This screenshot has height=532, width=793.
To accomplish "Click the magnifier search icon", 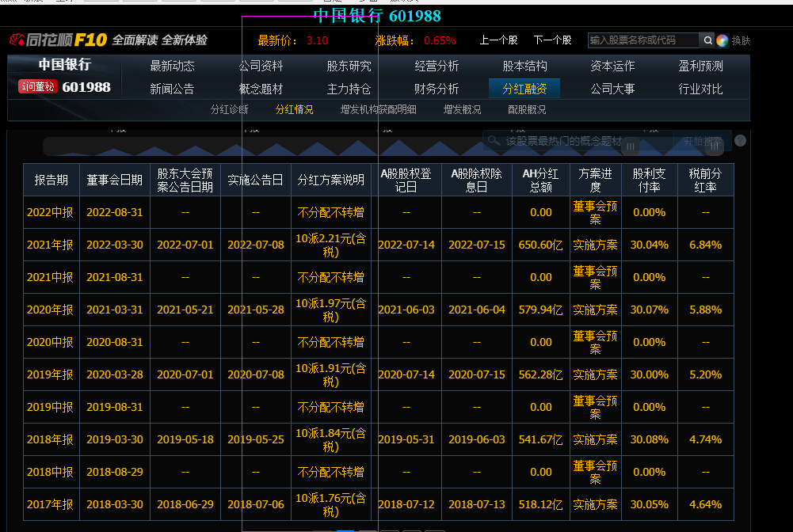I will 707,40.
